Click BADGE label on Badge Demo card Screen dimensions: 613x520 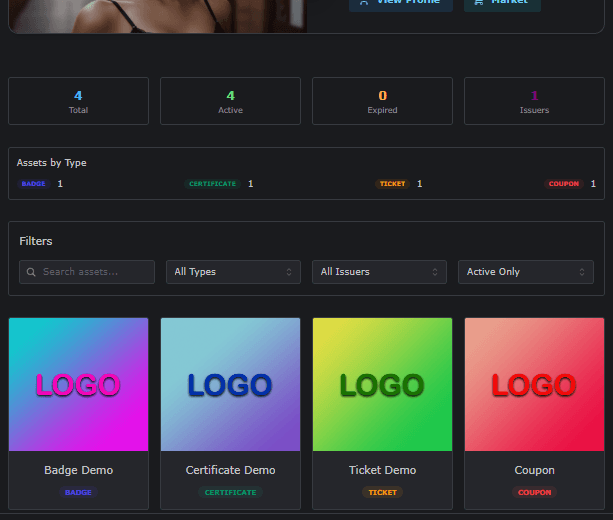78,492
